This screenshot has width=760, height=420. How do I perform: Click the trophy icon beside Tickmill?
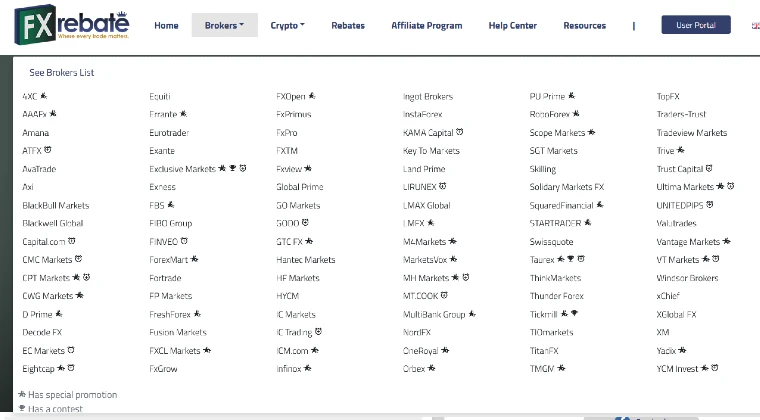click(x=574, y=313)
